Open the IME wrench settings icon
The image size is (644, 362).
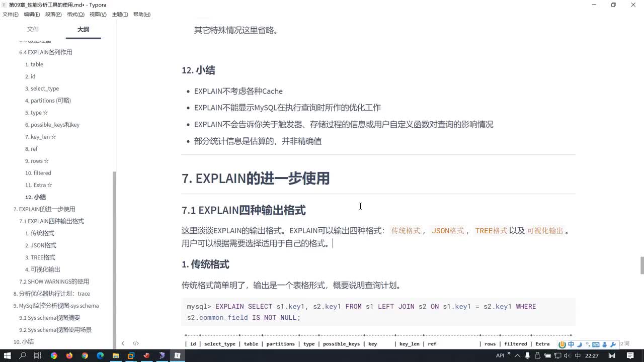(x=613, y=344)
